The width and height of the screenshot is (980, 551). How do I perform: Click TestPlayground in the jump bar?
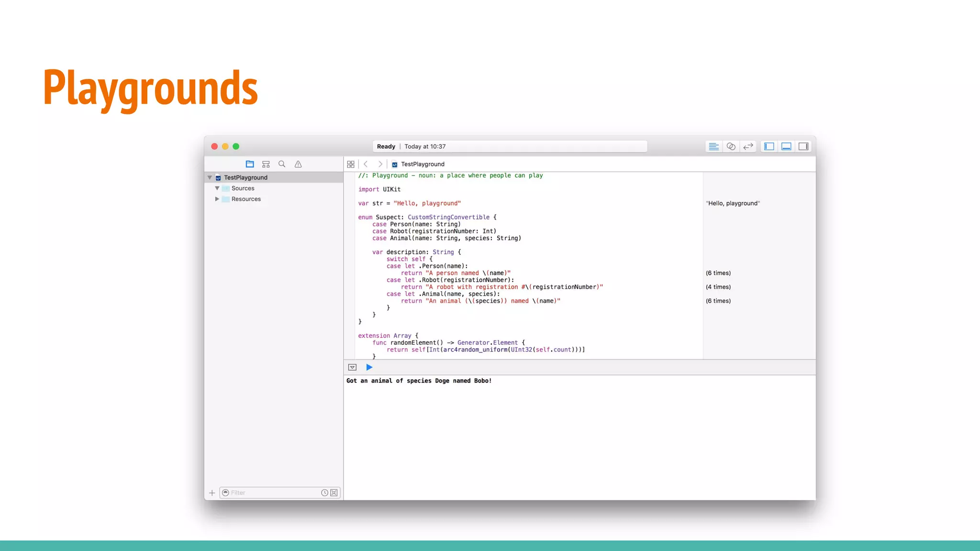[x=418, y=164]
